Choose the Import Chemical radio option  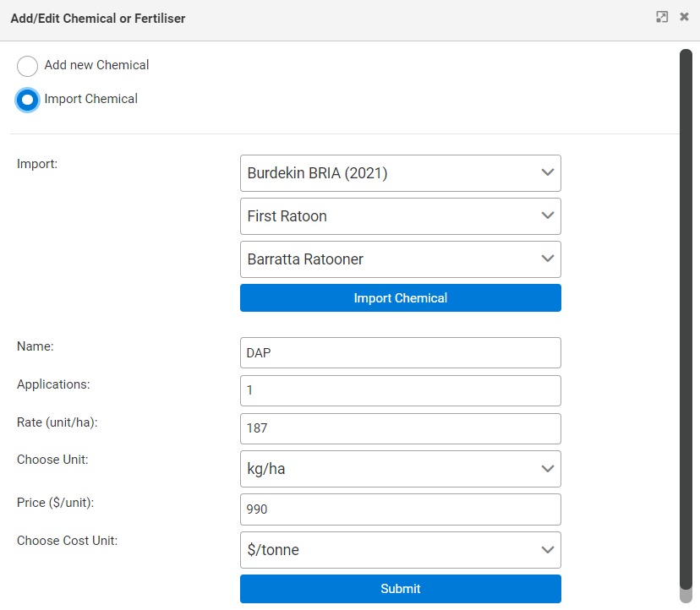pyautogui.click(x=28, y=100)
